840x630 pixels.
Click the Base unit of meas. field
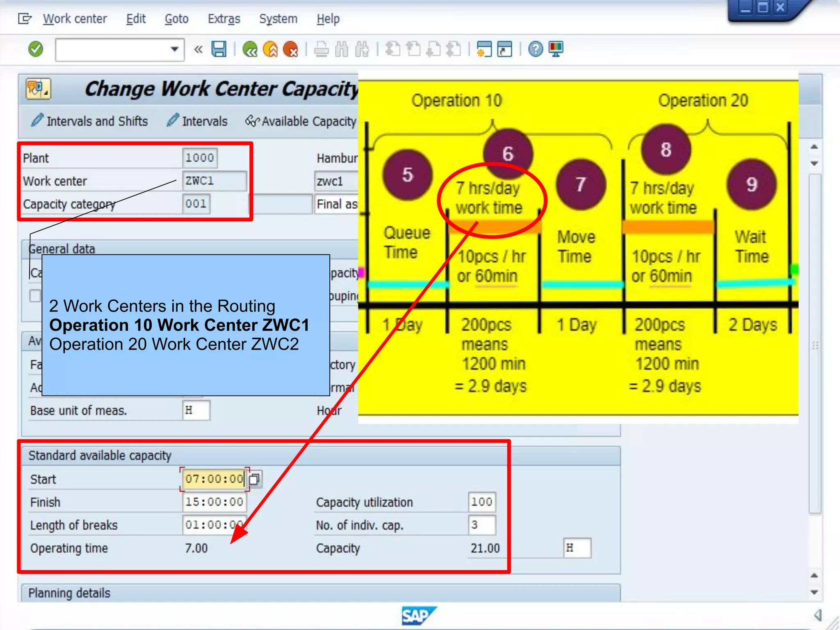pyautogui.click(x=196, y=410)
